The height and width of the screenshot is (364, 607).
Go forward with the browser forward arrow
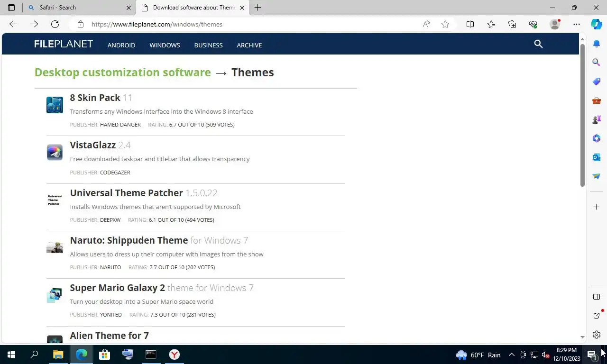(34, 24)
